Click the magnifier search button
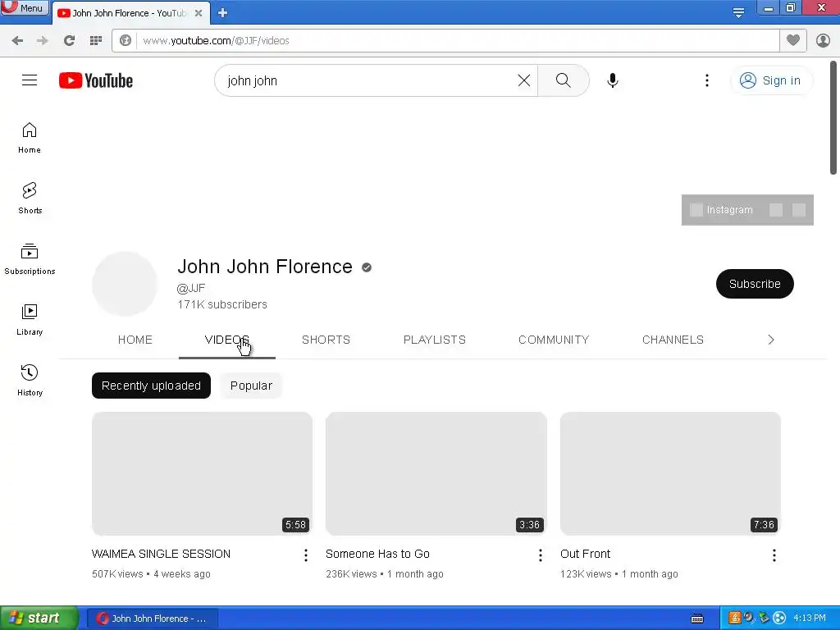Screen dimensions: 840x630 click(563, 80)
